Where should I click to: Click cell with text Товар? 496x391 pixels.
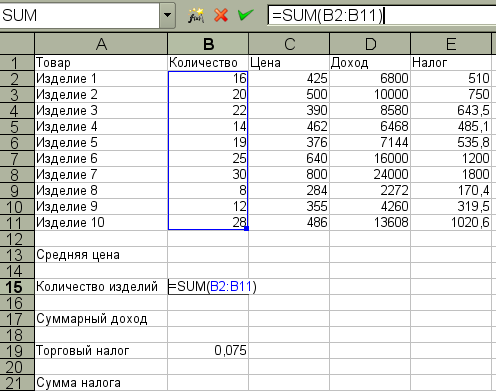pos(101,63)
